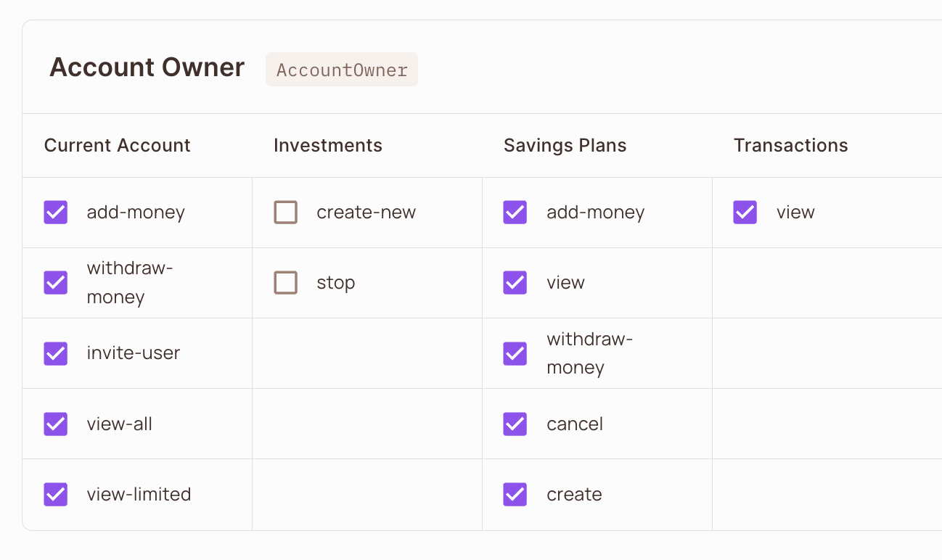Check the stop Investments checkbox

pos(286,283)
